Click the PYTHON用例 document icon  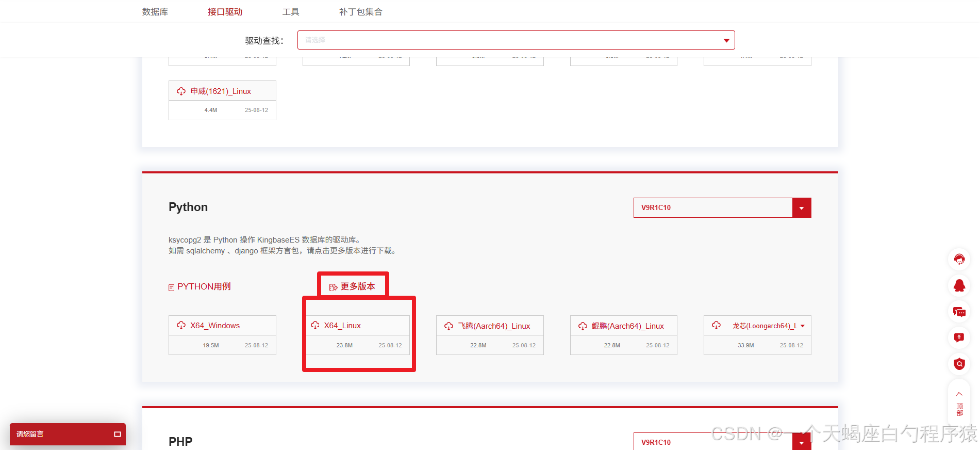pos(171,287)
